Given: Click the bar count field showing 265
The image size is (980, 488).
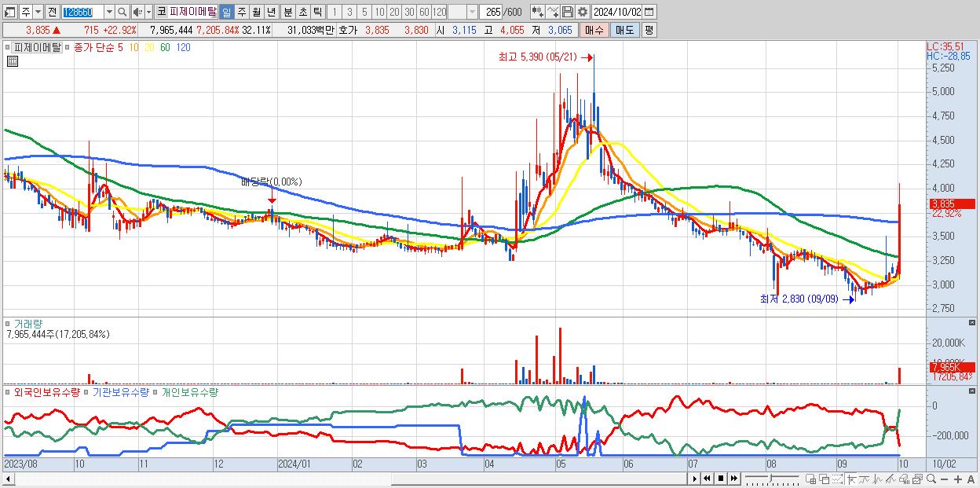Looking at the screenshot, I should (491, 12).
